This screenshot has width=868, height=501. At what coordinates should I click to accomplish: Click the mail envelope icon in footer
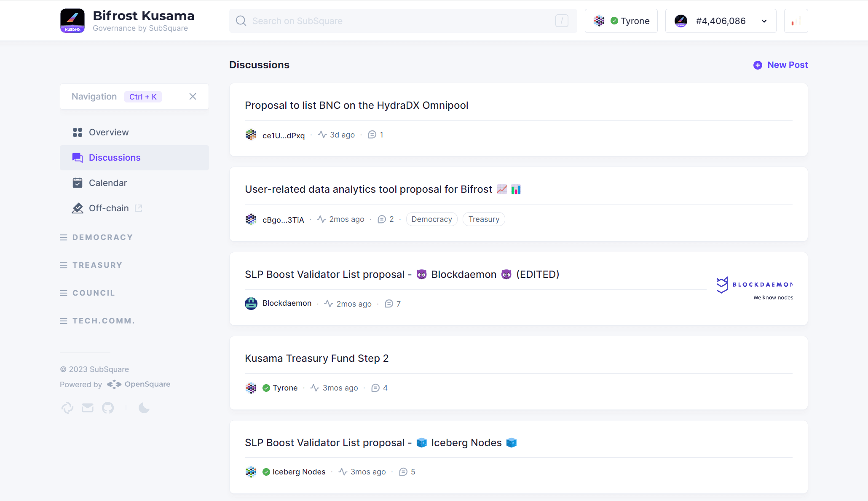point(88,408)
